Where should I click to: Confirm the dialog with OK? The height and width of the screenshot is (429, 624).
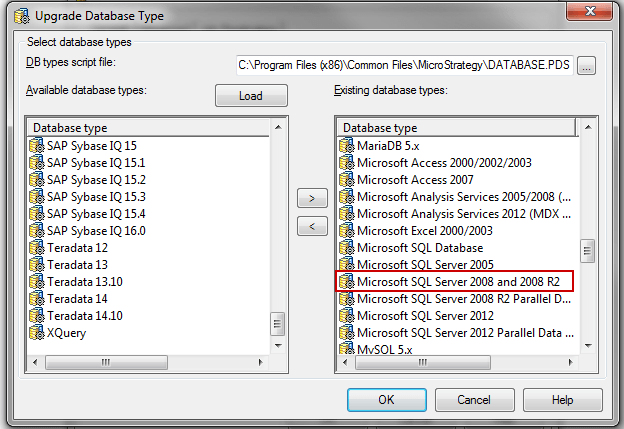pyautogui.click(x=386, y=400)
